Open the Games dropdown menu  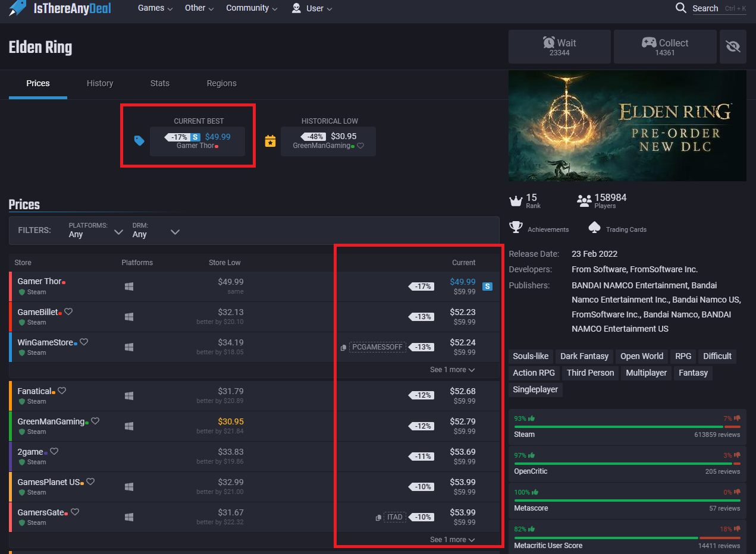pos(155,8)
